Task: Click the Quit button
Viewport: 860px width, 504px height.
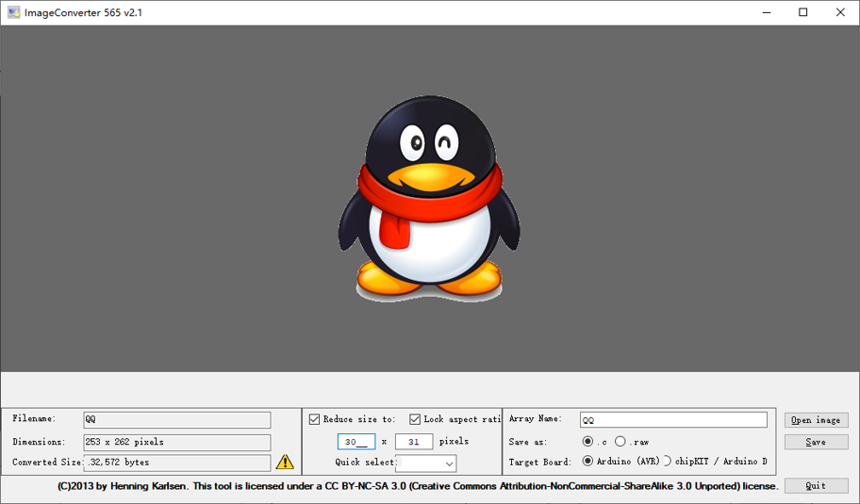Action: click(816, 485)
